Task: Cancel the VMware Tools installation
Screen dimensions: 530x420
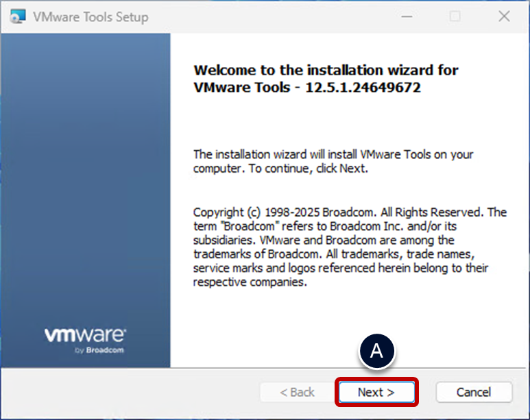Action: click(x=474, y=393)
